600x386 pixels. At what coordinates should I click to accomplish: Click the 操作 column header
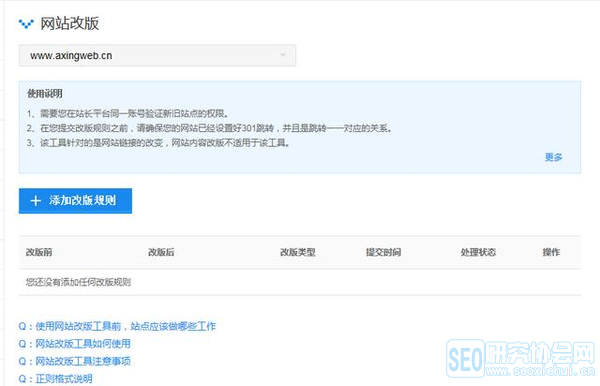(x=551, y=252)
